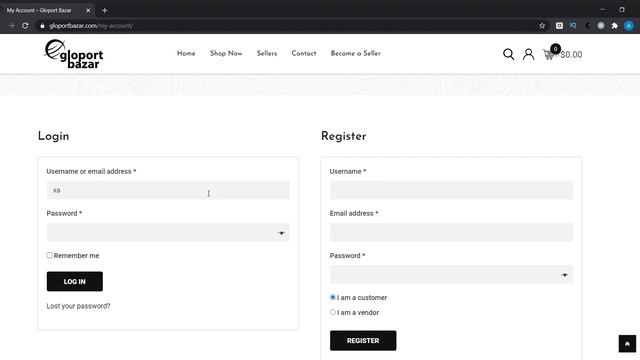The width and height of the screenshot is (640, 360).
Task: Click the left-arrow extension icon
Action: point(587,26)
